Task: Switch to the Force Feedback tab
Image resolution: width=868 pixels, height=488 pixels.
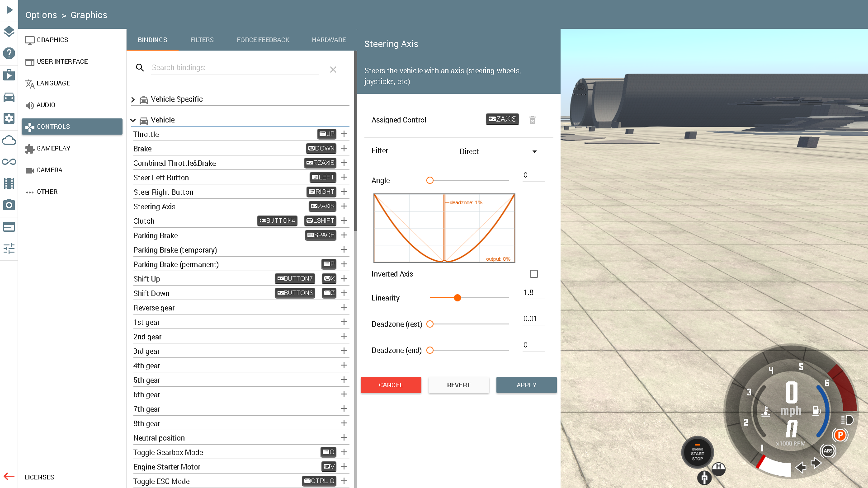Action: pyautogui.click(x=263, y=40)
